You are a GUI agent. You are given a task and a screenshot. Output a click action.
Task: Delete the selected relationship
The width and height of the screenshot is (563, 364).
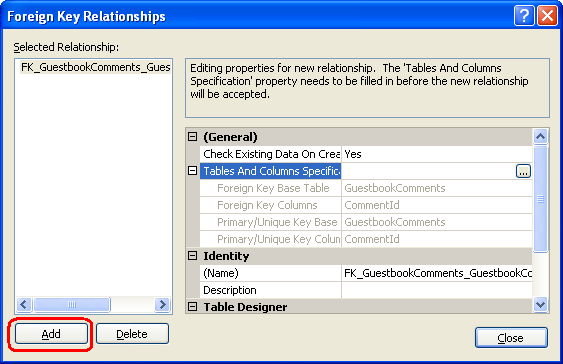coord(132,334)
